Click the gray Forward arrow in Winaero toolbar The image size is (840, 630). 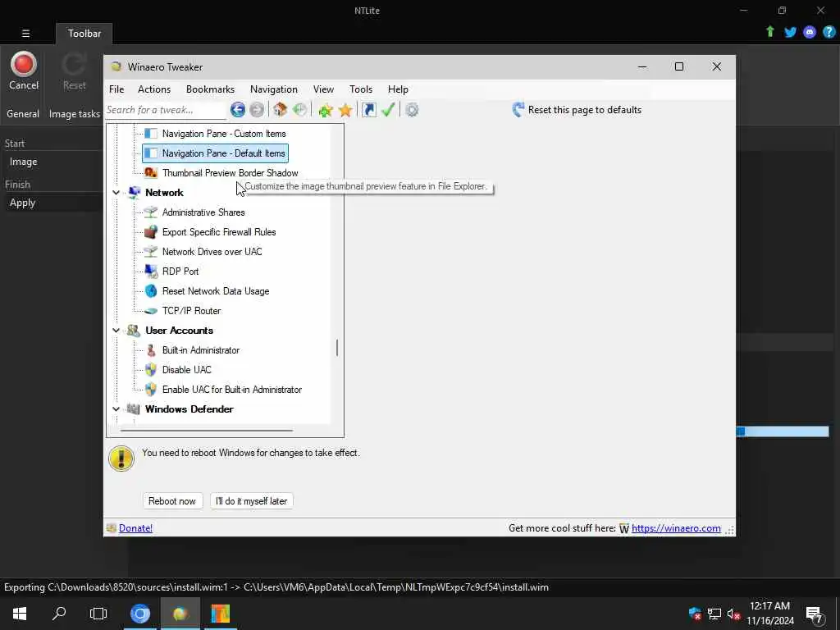[x=257, y=110]
